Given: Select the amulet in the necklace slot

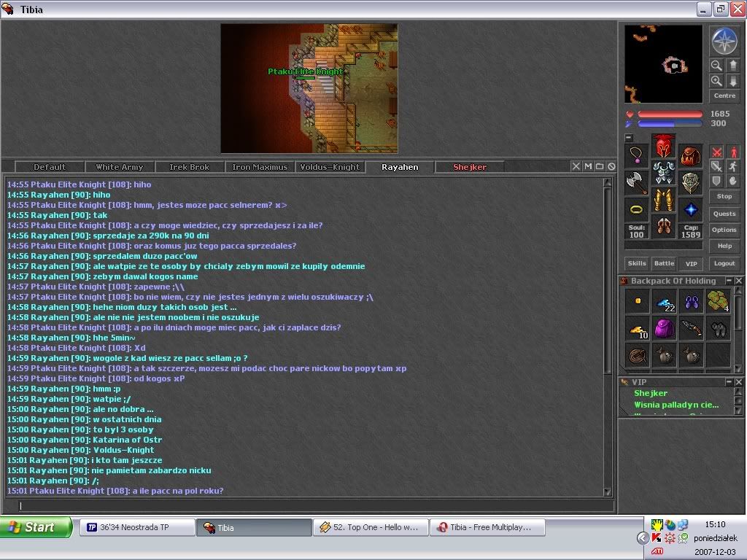Looking at the screenshot, I should 636,156.
